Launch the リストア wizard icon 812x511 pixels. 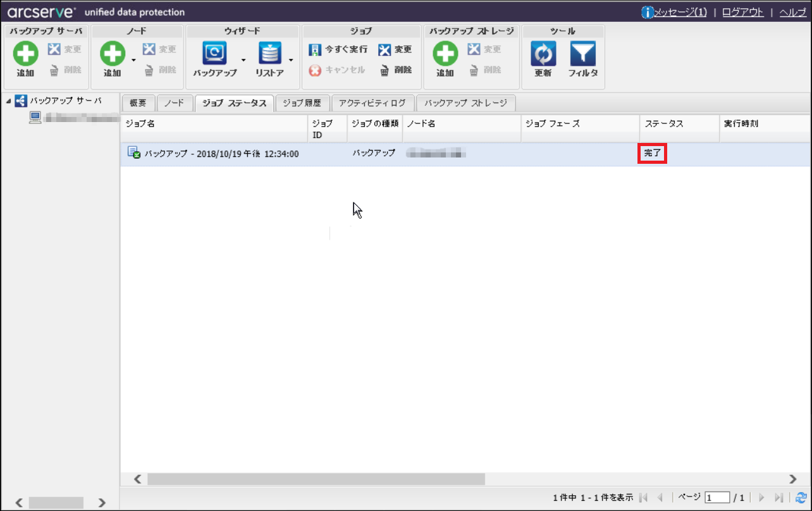(x=270, y=53)
